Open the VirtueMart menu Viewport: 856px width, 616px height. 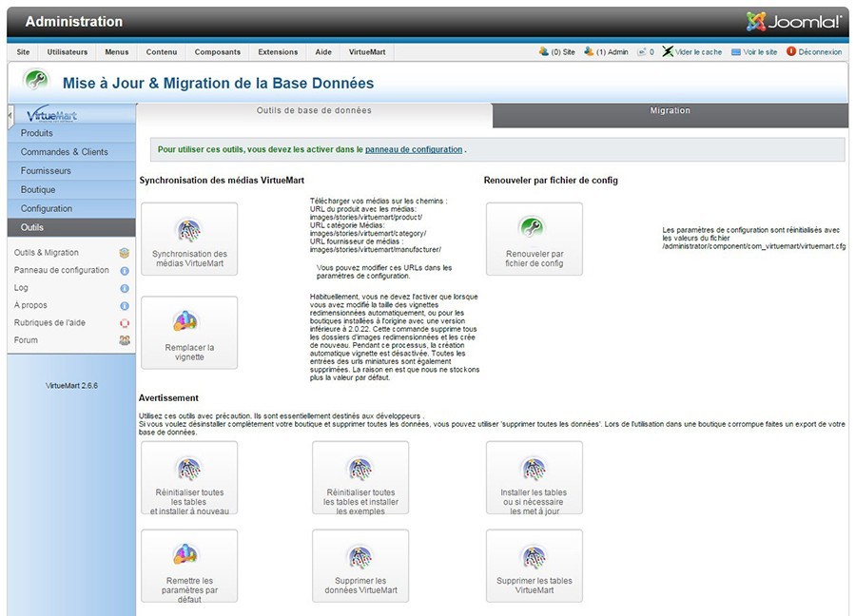coord(367,52)
